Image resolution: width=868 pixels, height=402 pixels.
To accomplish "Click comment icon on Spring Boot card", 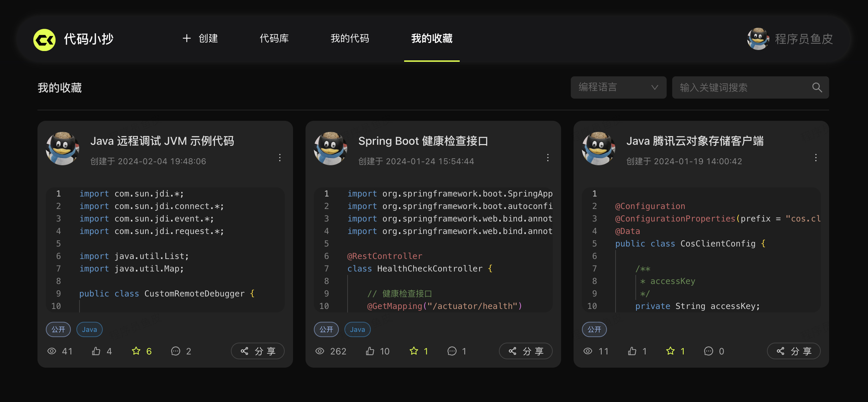I will 452,351.
